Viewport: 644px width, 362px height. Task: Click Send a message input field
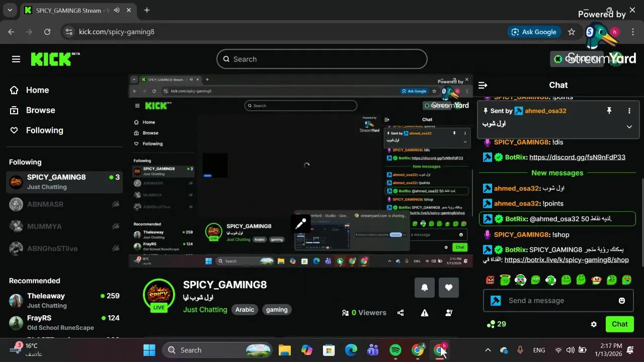coord(557,301)
